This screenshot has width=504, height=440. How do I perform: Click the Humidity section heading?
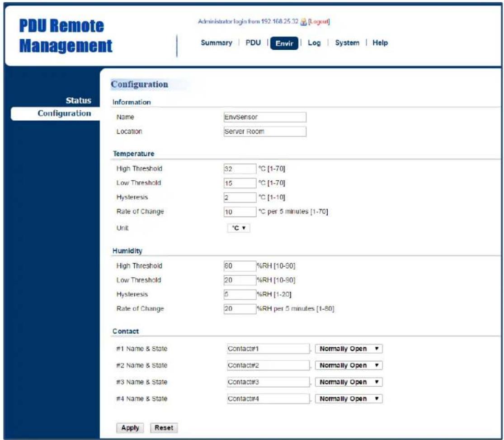127,251
